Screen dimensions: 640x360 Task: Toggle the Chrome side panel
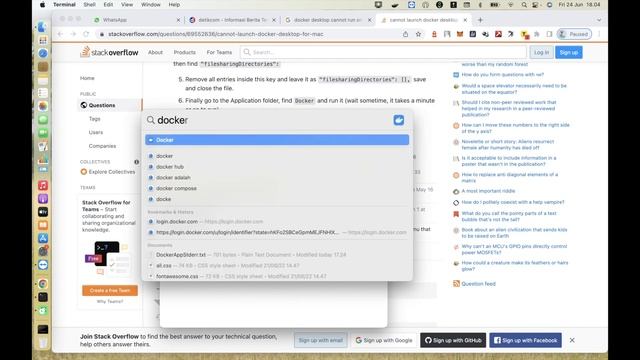pyautogui.click(x=549, y=34)
